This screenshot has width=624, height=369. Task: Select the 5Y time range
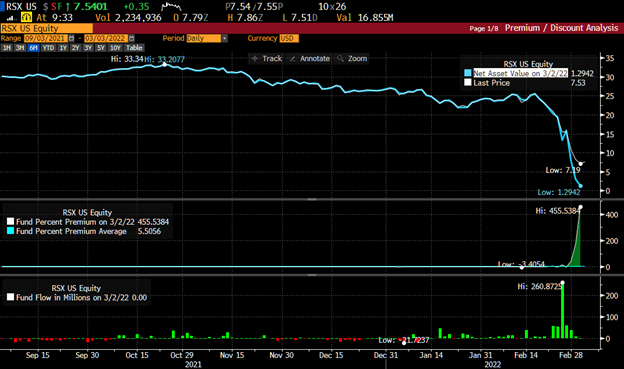tap(101, 48)
